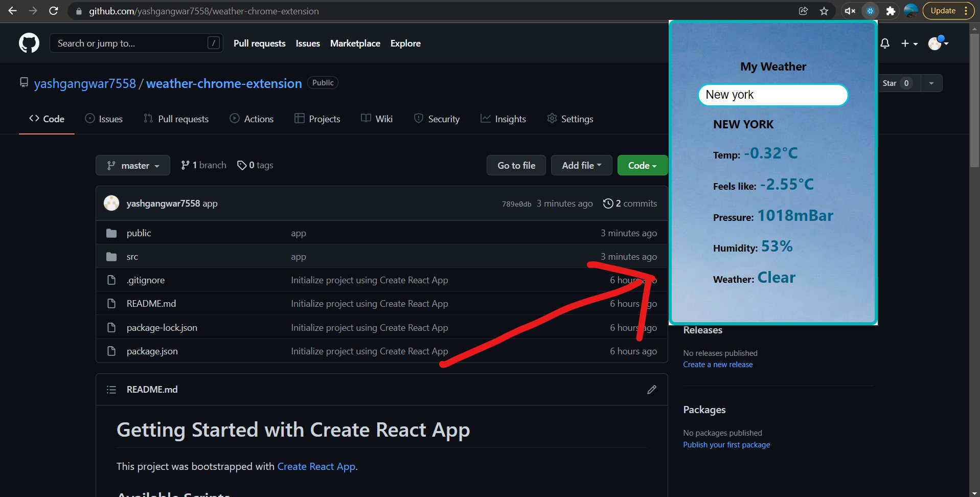
Task: Click the city input showing New york
Action: click(773, 95)
